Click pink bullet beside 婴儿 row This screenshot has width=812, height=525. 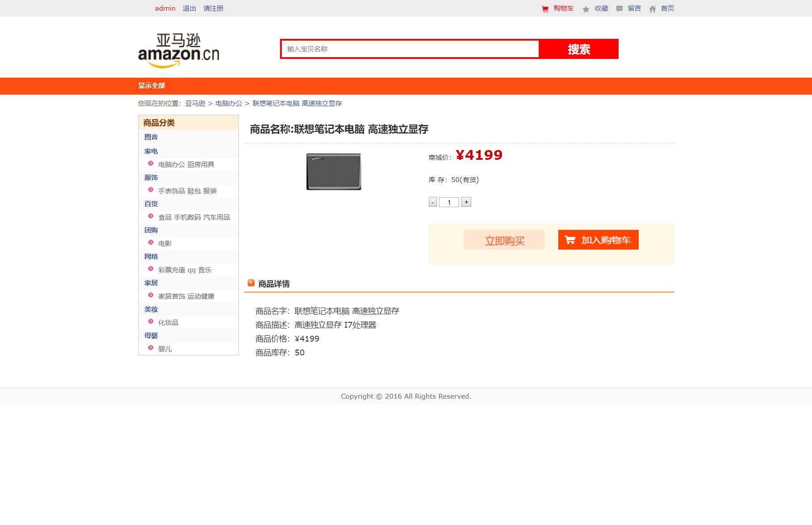(151, 348)
